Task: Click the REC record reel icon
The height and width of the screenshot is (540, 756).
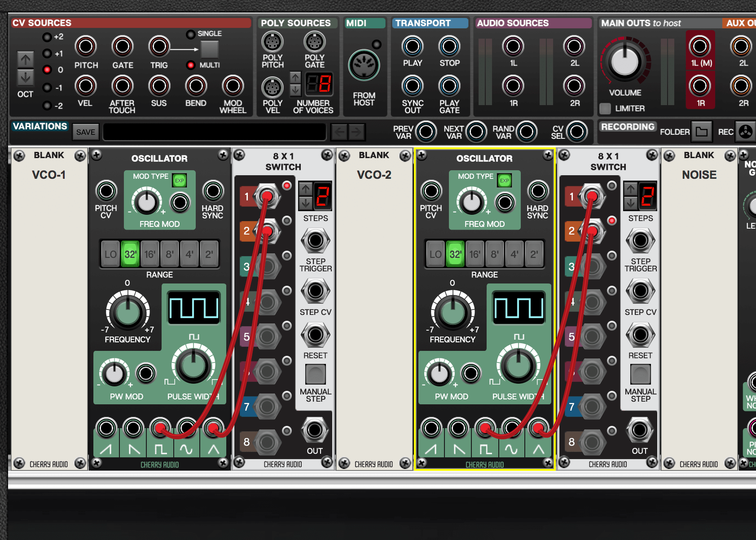Action: point(745,132)
